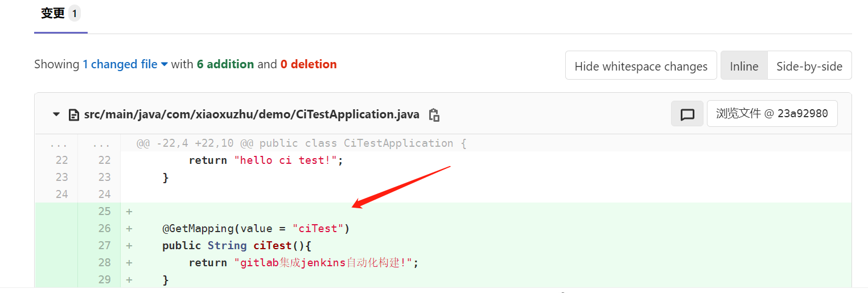Open src/main/java/com/xiaoxuzhu/demo/CiTestApplication.java file link
The height and width of the screenshot is (293, 868).
252,114
